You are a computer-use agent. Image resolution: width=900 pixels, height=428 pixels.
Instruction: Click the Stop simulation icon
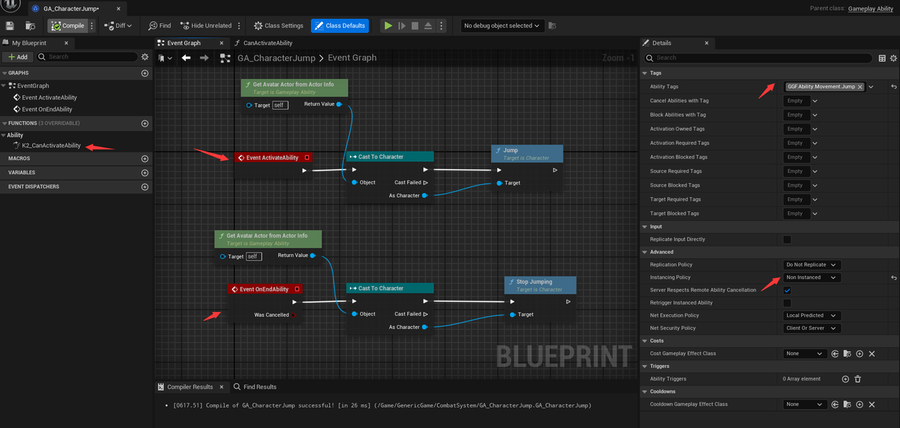click(x=414, y=26)
